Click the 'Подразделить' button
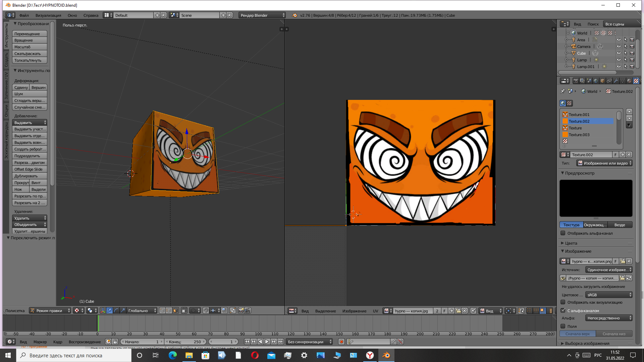This screenshot has height=362, width=644. point(30,156)
